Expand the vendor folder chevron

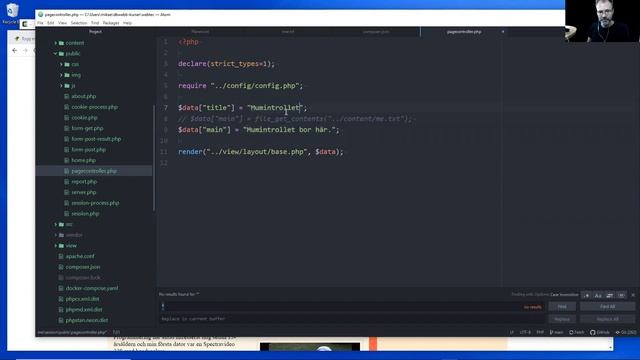pyautogui.click(x=56, y=235)
